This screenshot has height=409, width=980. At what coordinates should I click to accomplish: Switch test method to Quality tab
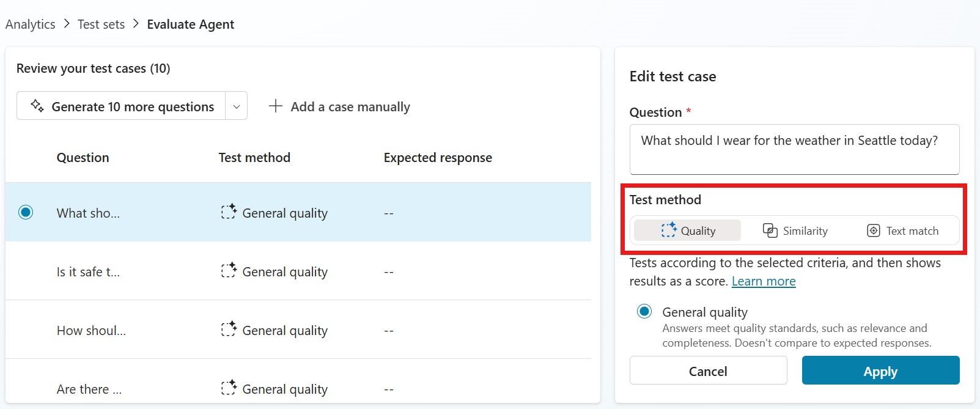pyautogui.click(x=688, y=230)
